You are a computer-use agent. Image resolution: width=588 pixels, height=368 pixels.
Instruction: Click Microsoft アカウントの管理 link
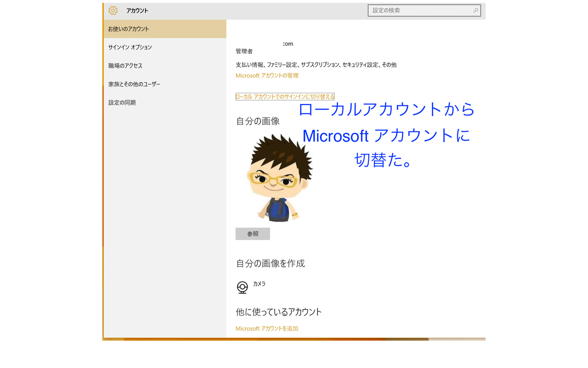pyautogui.click(x=267, y=75)
